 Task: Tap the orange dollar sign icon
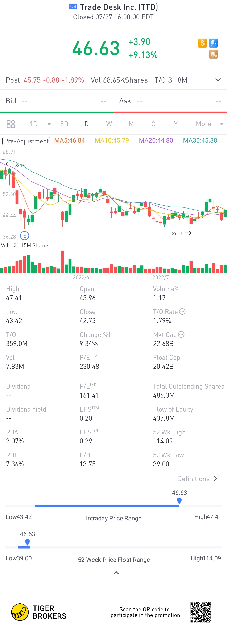pos(202,43)
